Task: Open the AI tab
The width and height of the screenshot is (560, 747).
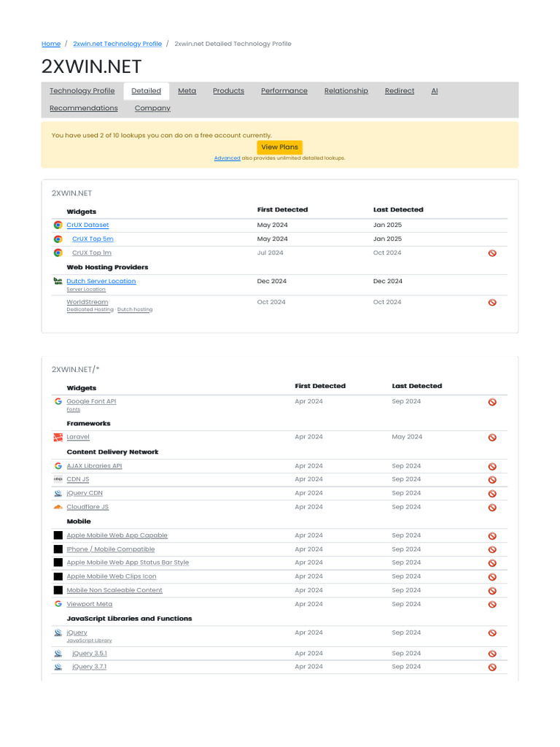Action: point(435,90)
